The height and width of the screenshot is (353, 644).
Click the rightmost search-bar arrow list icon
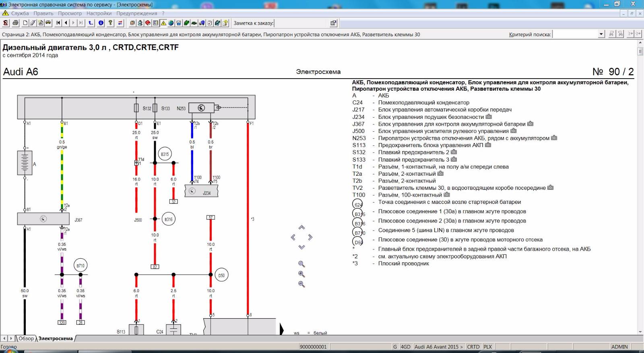click(x=639, y=34)
